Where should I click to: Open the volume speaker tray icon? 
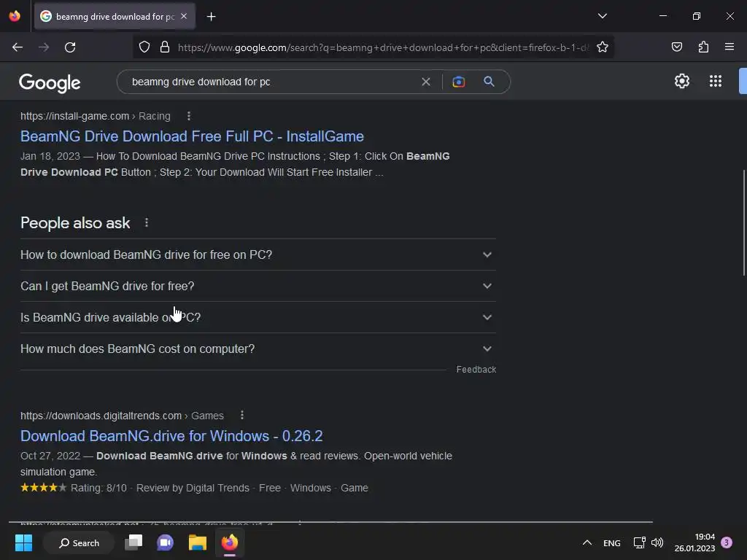click(x=657, y=542)
